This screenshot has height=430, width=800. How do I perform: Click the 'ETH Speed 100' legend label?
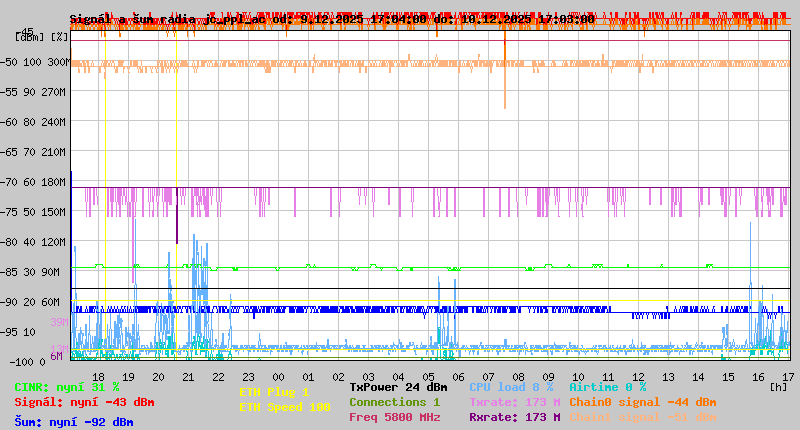[285, 407]
